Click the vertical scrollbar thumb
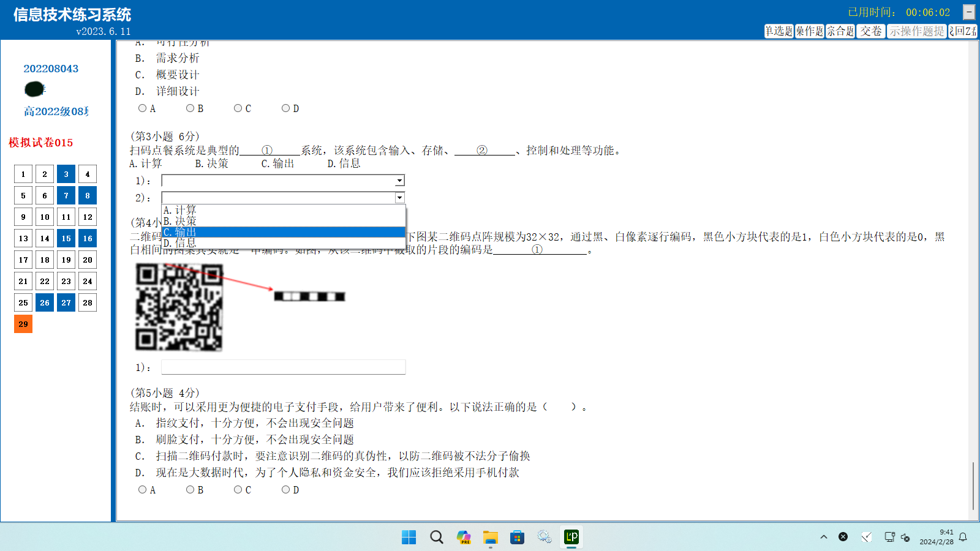 coord(973,485)
